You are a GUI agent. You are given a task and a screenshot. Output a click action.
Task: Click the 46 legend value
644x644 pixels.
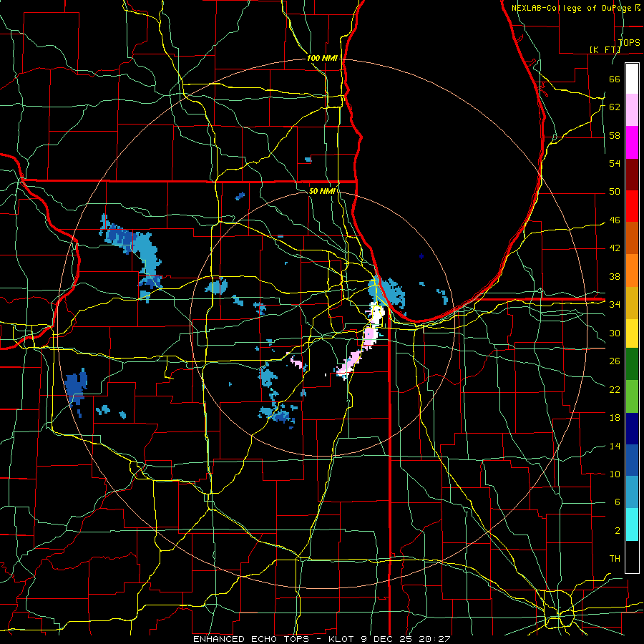click(x=615, y=220)
